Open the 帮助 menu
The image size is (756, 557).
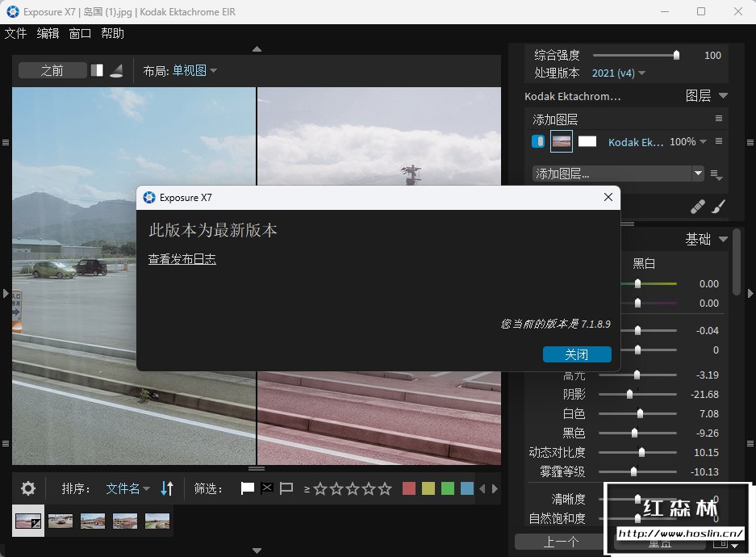pos(112,33)
